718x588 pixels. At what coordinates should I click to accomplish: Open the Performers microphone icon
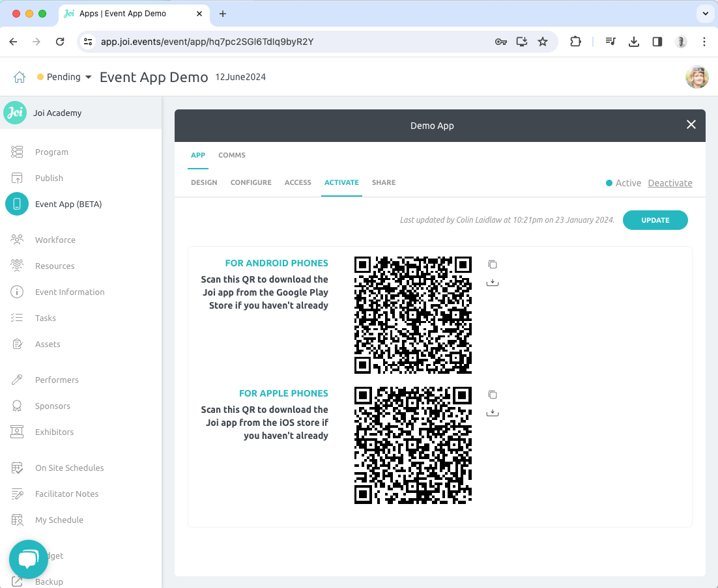[17, 380]
